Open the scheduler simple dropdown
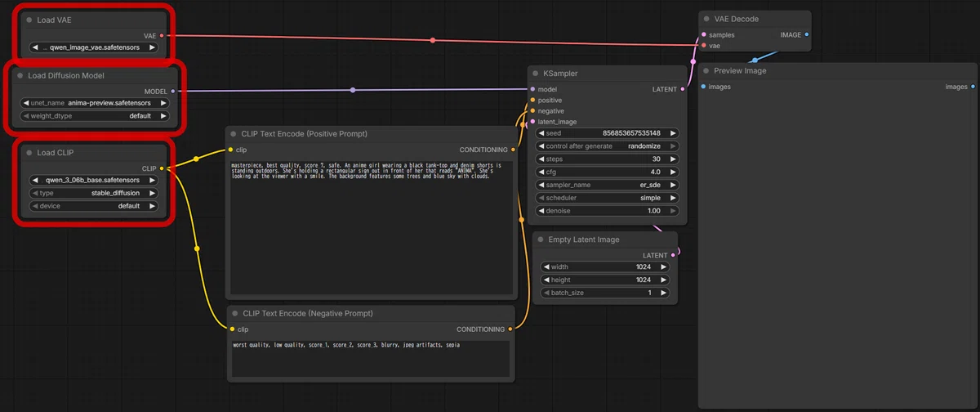Image resolution: width=980 pixels, height=412 pixels. (x=607, y=198)
